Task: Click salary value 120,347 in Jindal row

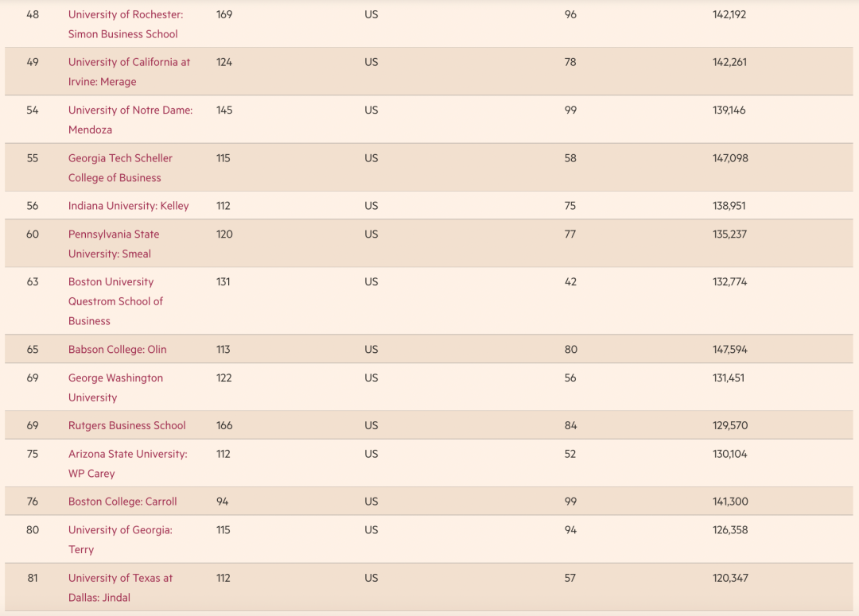Action: (729, 579)
